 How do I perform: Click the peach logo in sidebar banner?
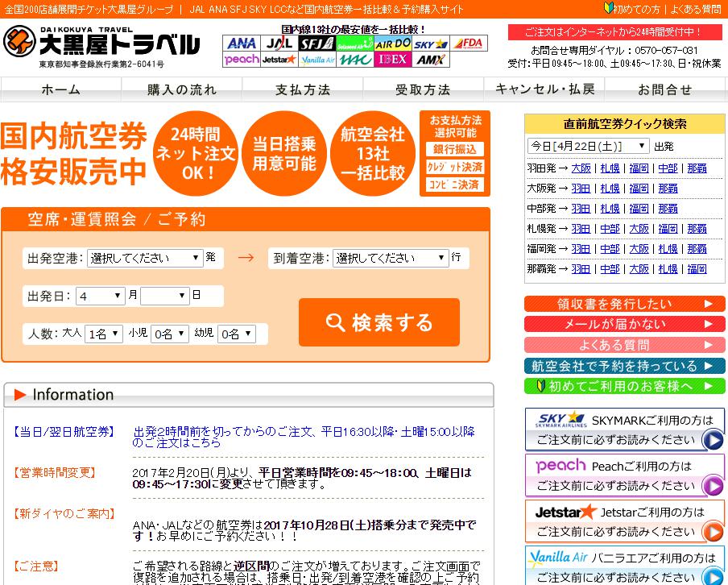(560, 466)
